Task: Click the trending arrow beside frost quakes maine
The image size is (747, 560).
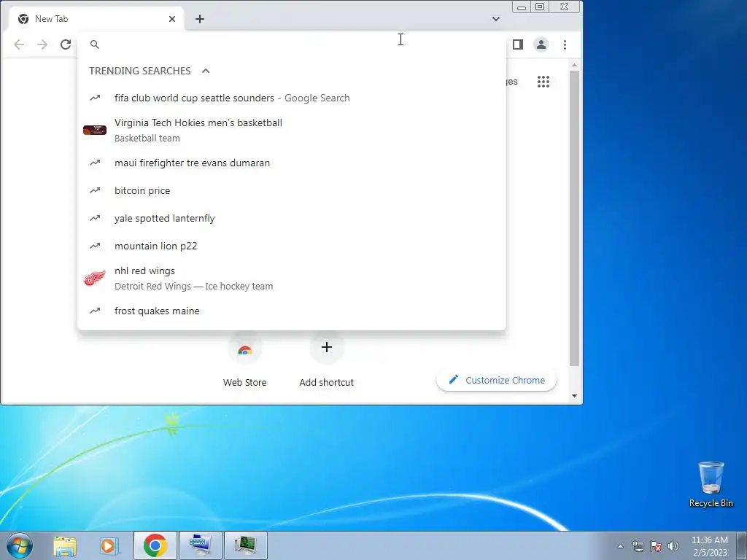Action: point(95,311)
